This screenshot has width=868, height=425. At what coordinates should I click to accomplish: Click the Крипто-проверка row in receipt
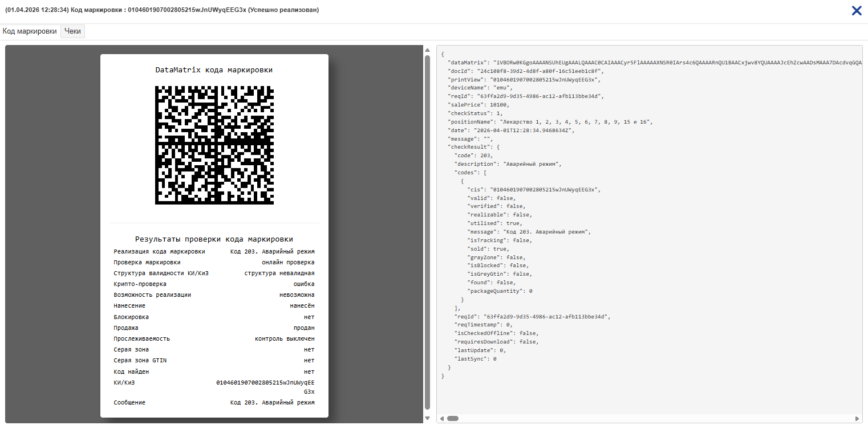(x=214, y=284)
